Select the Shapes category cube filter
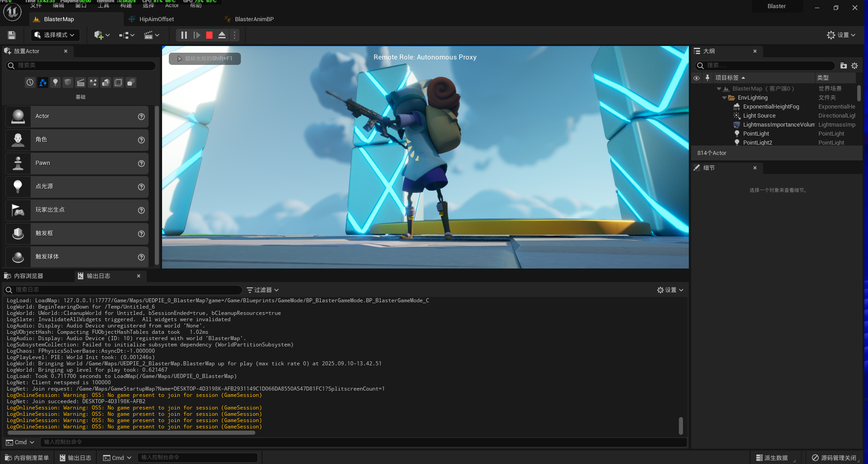The image size is (868, 464). point(68,82)
